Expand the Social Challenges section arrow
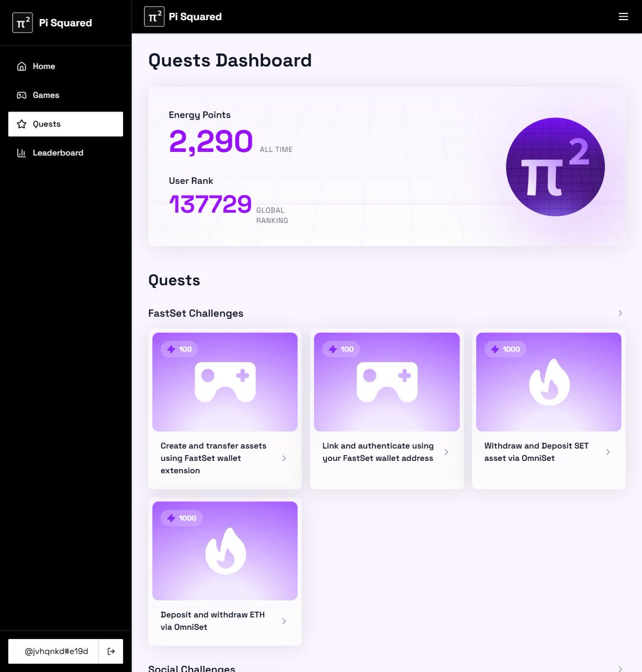 pyautogui.click(x=620, y=669)
